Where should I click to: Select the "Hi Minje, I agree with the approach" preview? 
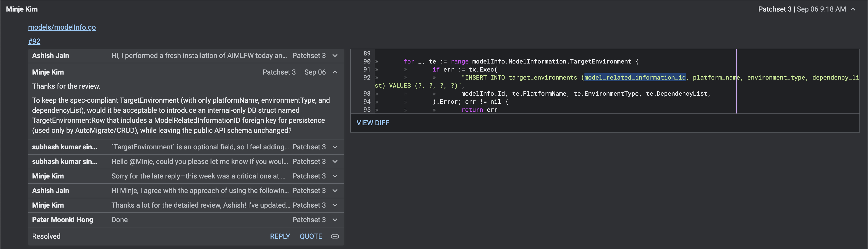point(200,191)
